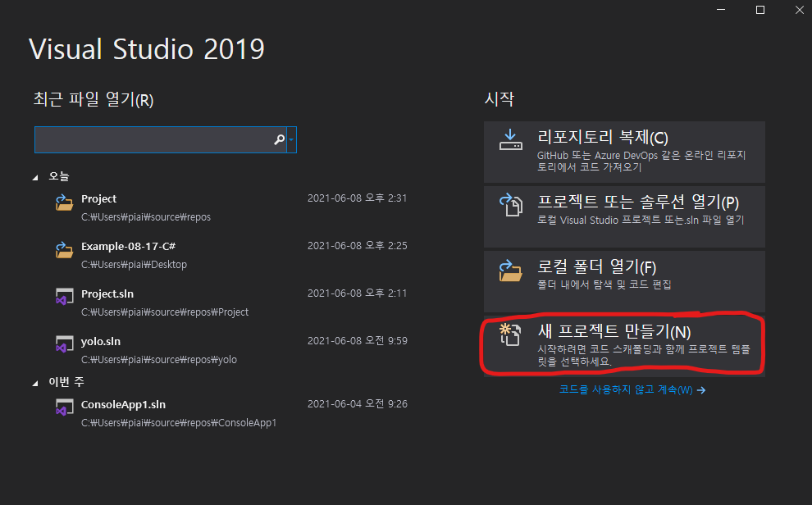Click the solution icon beside ConsoleApp1.sln
This screenshot has height=505, width=812.
(x=64, y=407)
